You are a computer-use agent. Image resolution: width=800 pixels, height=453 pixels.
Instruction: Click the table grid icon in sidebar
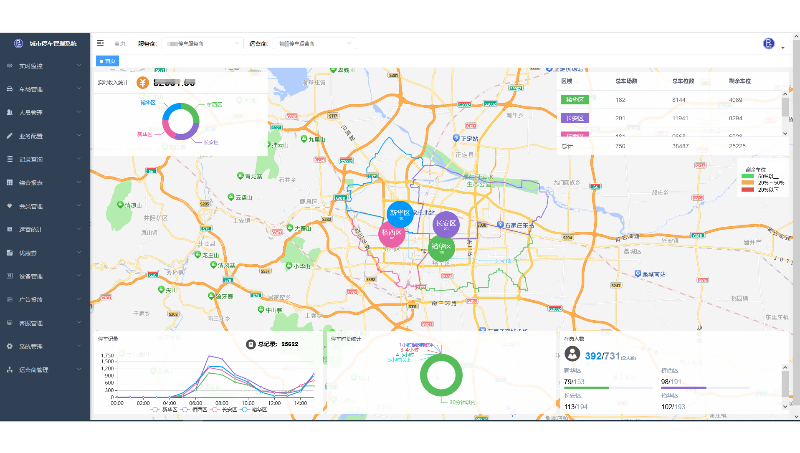(x=10, y=182)
